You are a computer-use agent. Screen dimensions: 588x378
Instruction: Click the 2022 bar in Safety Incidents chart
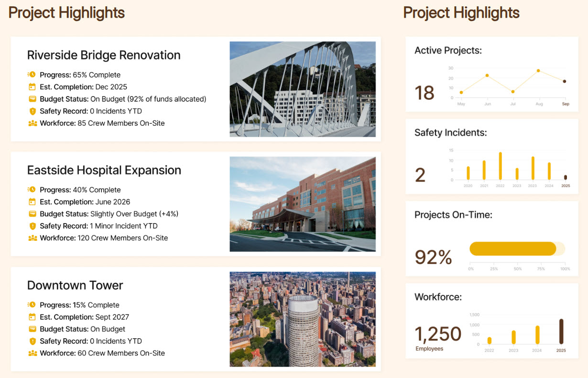point(500,166)
